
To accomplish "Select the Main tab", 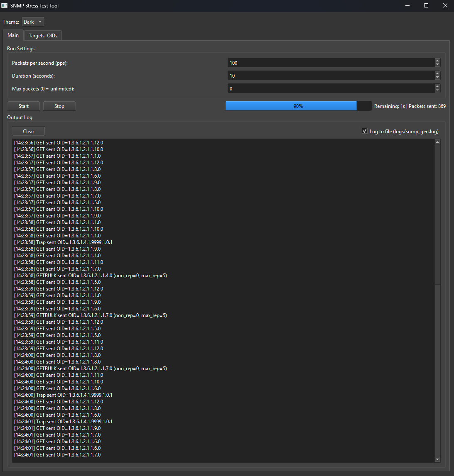I will tap(13, 35).
